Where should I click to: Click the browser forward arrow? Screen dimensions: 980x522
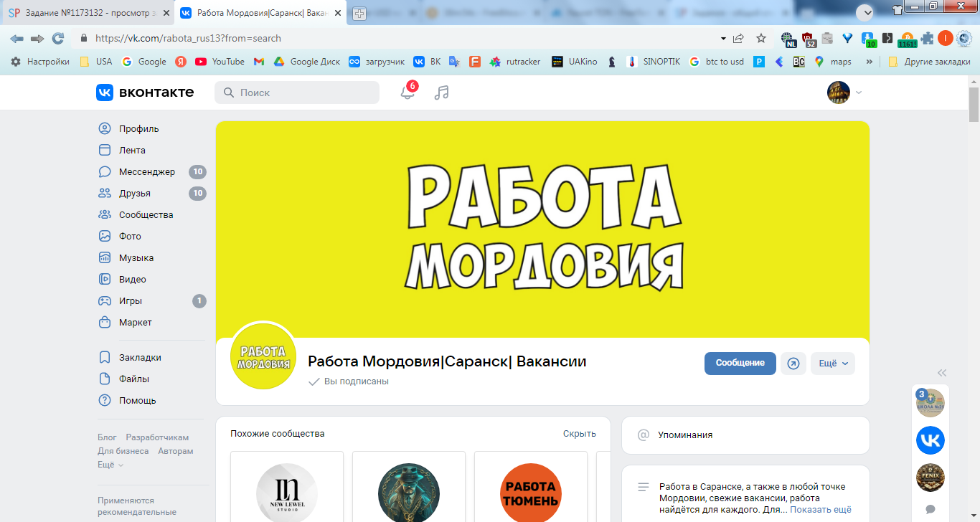point(37,39)
